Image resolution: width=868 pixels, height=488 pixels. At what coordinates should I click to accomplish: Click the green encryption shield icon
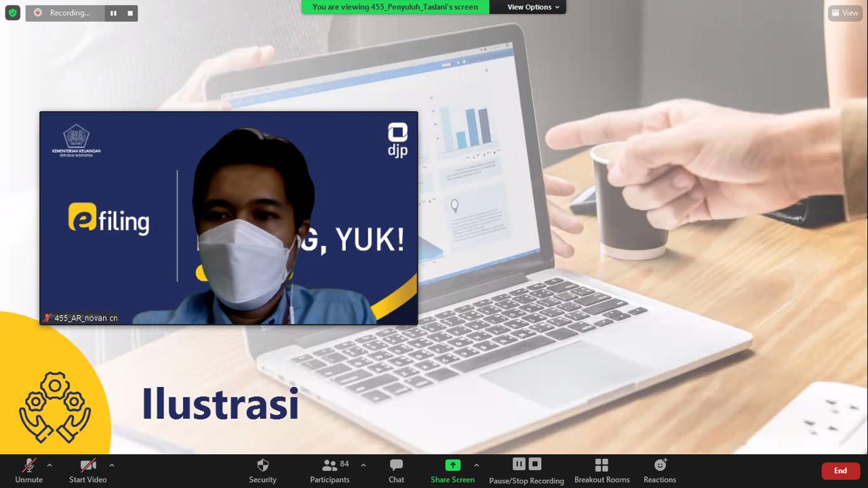tap(12, 13)
